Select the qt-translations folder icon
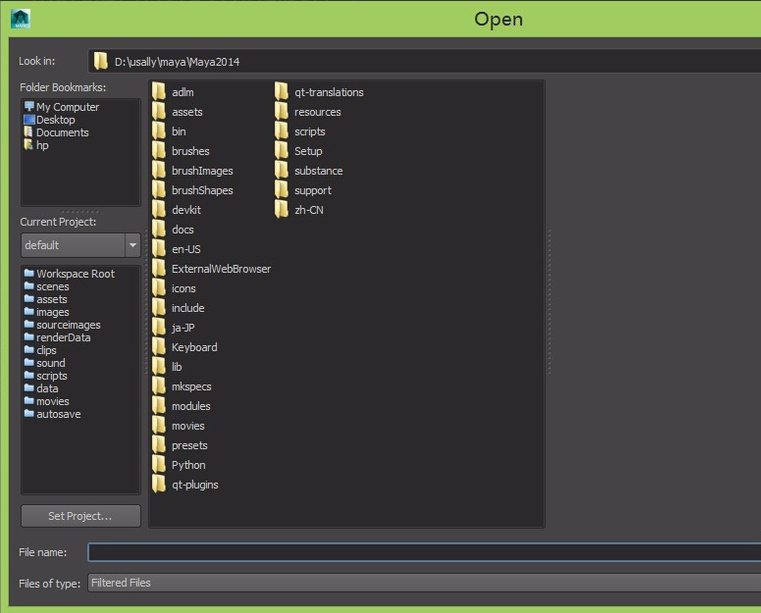This screenshot has height=613, width=761. pyautogui.click(x=281, y=92)
